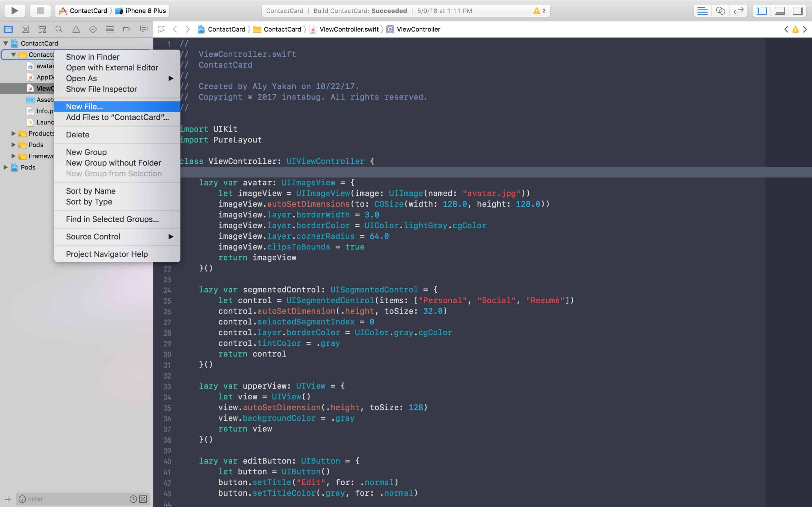Toggle the Debug area panel
812x507 pixels.
pos(780,11)
